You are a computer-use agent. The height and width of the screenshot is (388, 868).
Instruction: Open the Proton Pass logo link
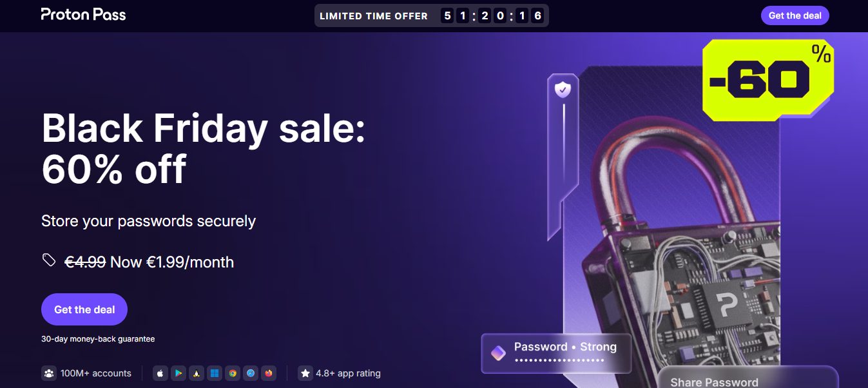click(83, 14)
